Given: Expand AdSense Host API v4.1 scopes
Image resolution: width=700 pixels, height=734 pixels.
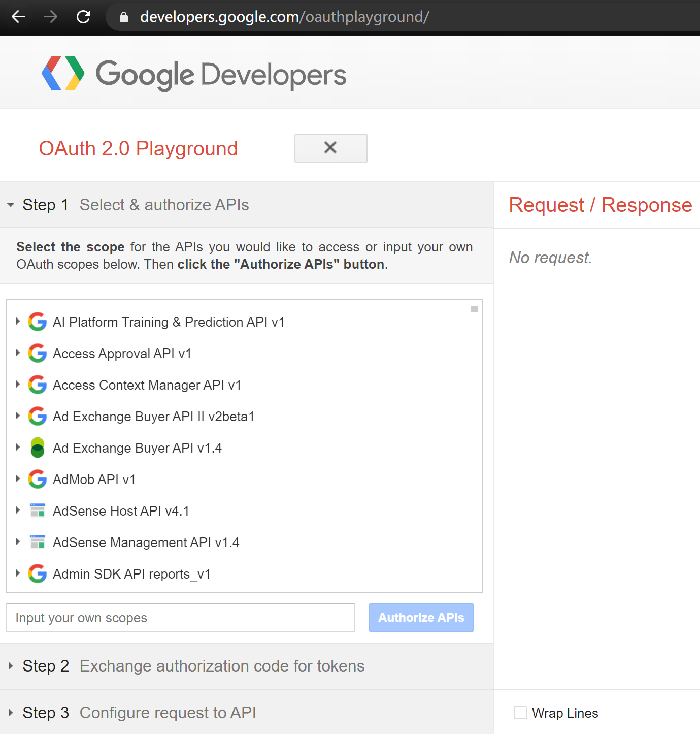Looking at the screenshot, I should (18, 510).
